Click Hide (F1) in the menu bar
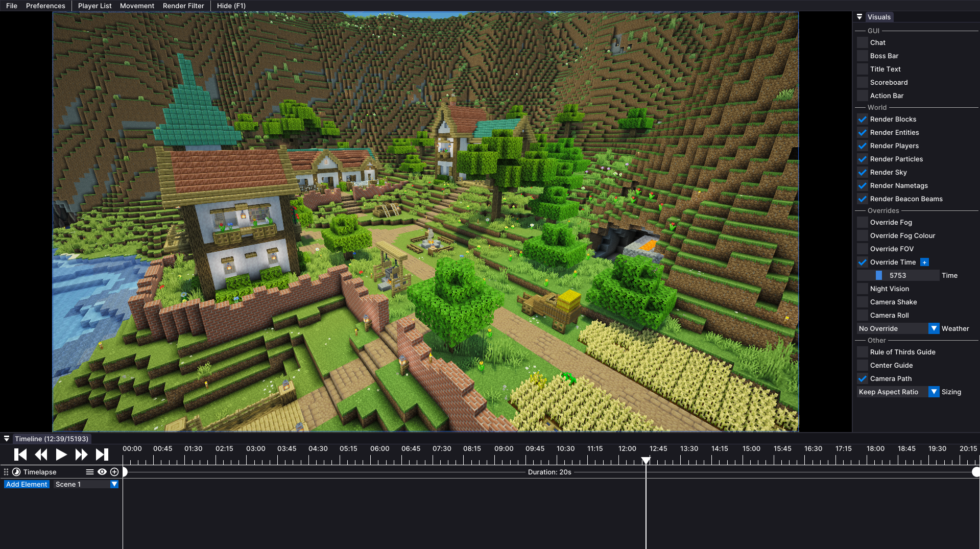This screenshot has height=549, width=980. [231, 6]
